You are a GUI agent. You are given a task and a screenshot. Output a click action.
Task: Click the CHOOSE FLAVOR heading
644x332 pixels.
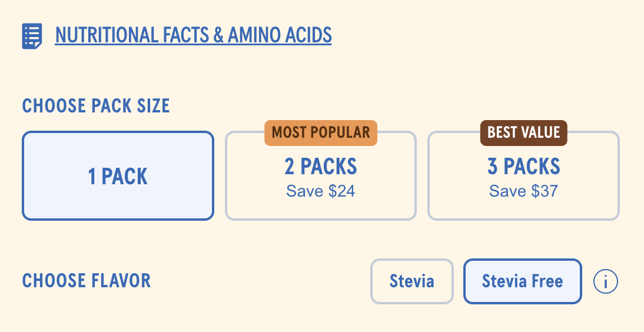pyautogui.click(x=87, y=281)
